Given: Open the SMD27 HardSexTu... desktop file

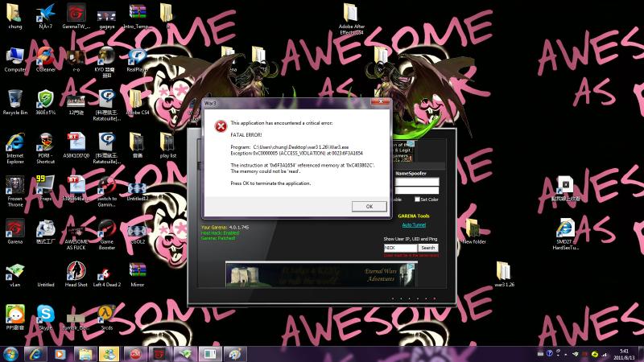Looking at the screenshot, I should pos(565,235).
